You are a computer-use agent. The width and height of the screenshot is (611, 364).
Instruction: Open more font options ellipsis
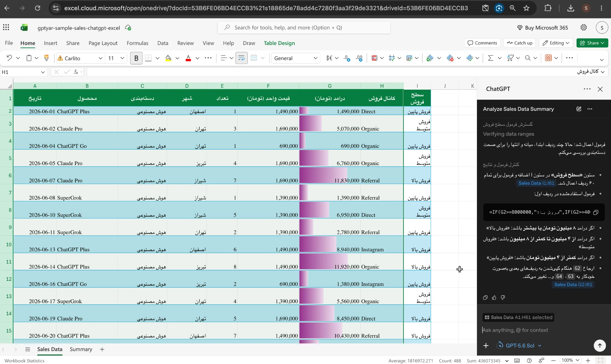pyautogui.click(x=208, y=58)
